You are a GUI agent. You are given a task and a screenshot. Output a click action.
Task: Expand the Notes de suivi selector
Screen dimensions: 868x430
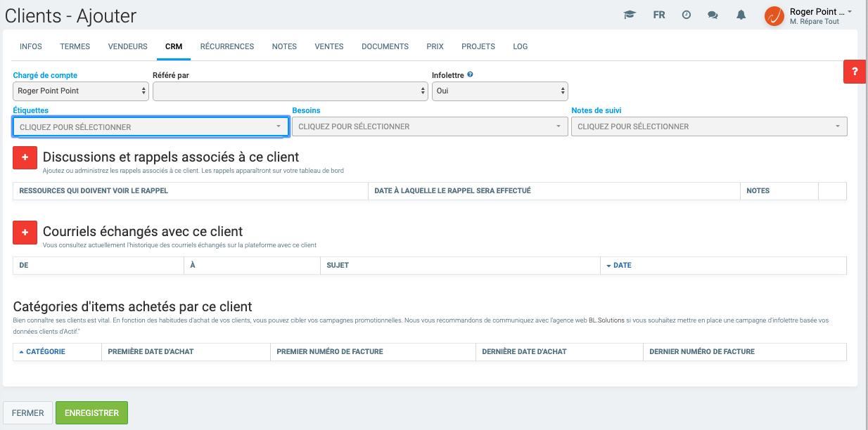pyautogui.click(x=708, y=126)
